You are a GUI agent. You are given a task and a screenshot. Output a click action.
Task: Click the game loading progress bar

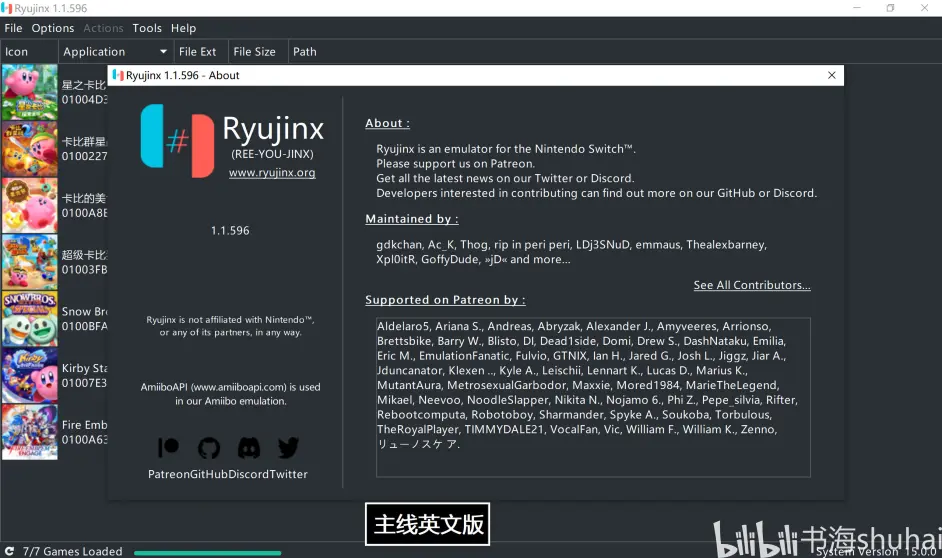[x=207, y=553]
